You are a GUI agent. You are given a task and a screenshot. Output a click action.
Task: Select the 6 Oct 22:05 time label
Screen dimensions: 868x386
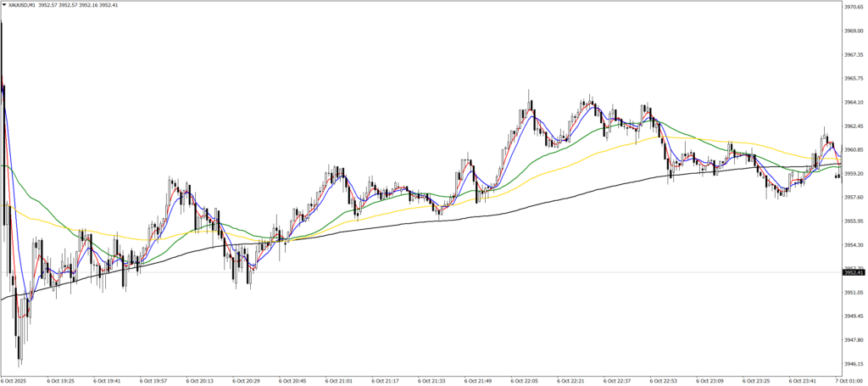(526, 381)
